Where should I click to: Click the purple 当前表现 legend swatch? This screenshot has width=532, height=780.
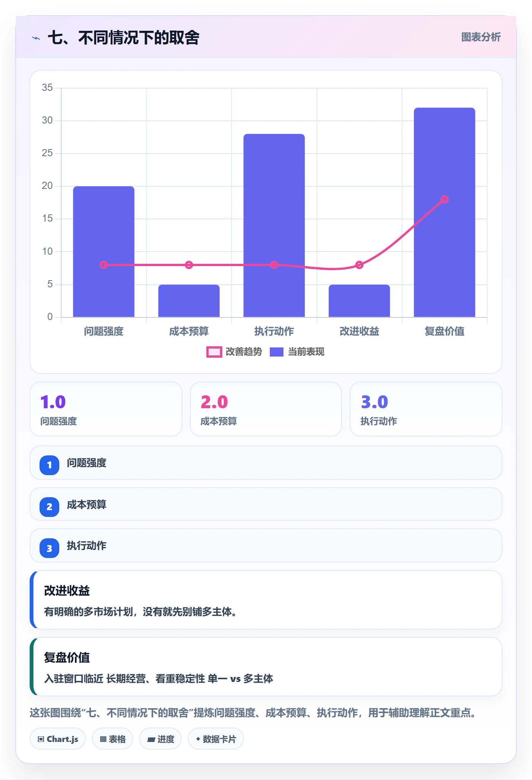(x=277, y=352)
